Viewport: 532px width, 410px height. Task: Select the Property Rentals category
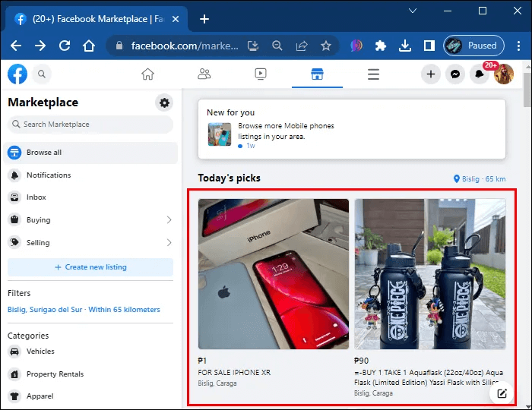click(90, 374)
